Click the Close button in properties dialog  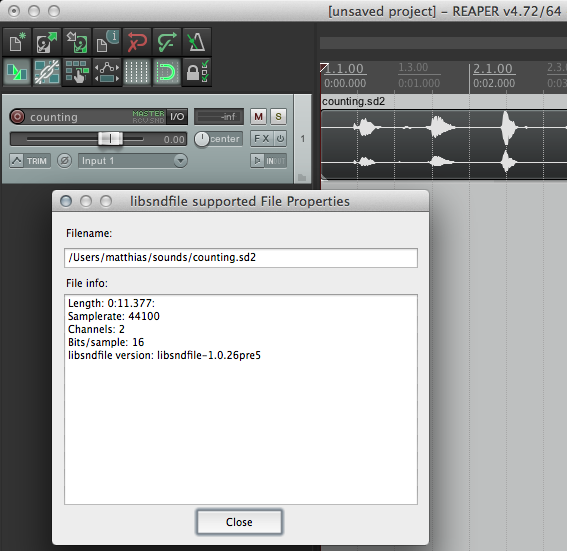(239, 522)
